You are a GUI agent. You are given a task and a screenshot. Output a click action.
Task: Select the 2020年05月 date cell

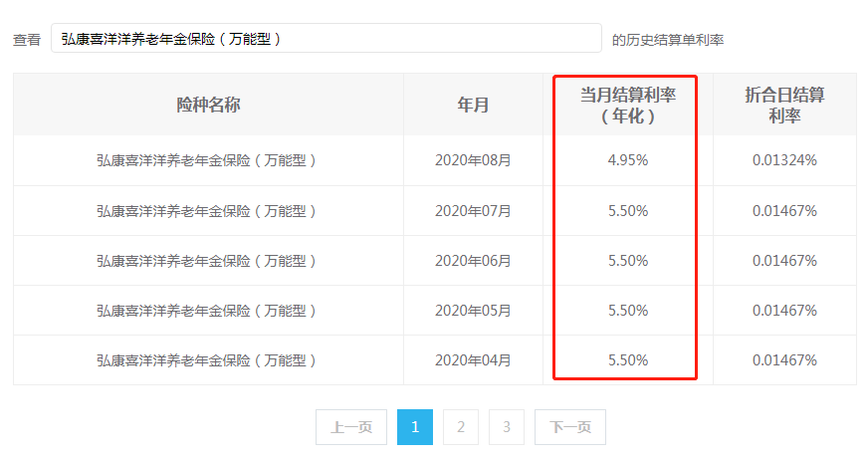coord(473,311)
